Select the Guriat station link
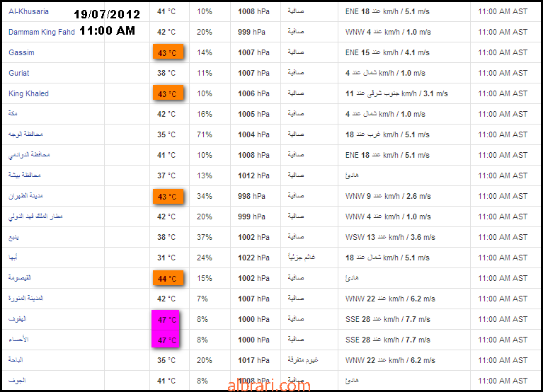543x392 pixels. point(18,73)
